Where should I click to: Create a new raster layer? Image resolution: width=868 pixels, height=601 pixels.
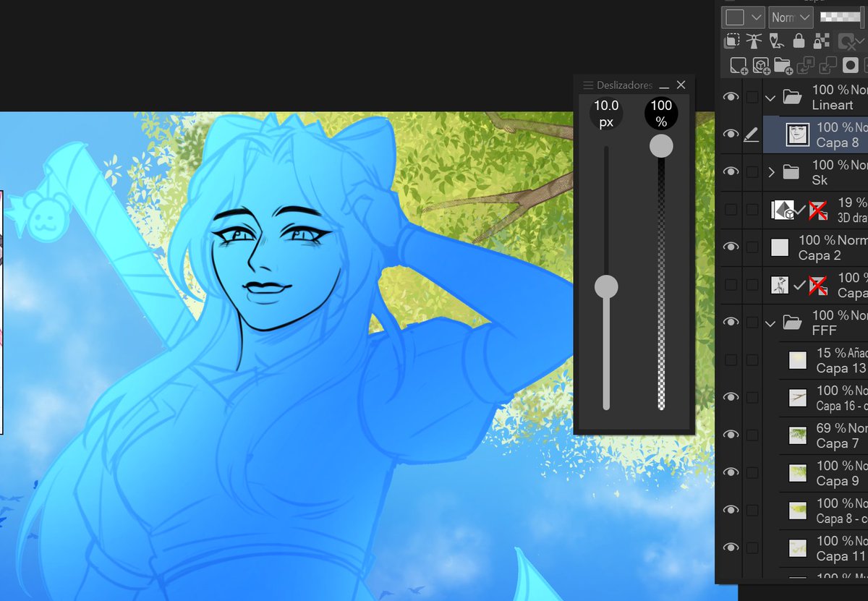point(739,66)
